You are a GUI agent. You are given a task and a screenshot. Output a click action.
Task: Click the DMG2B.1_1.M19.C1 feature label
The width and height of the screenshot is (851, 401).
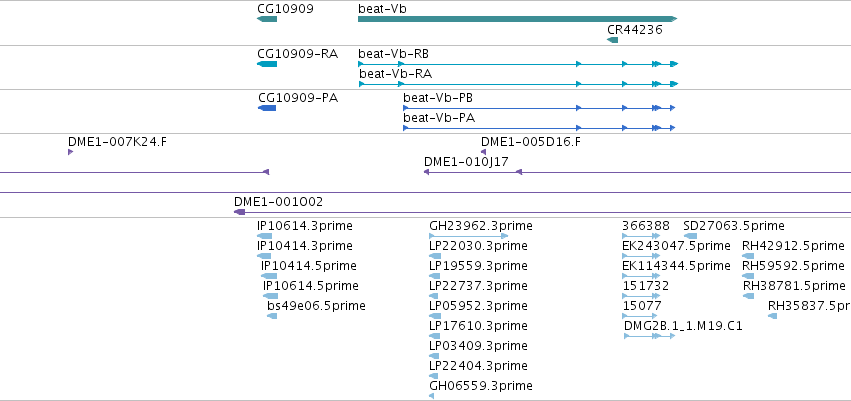coord(683,326)
